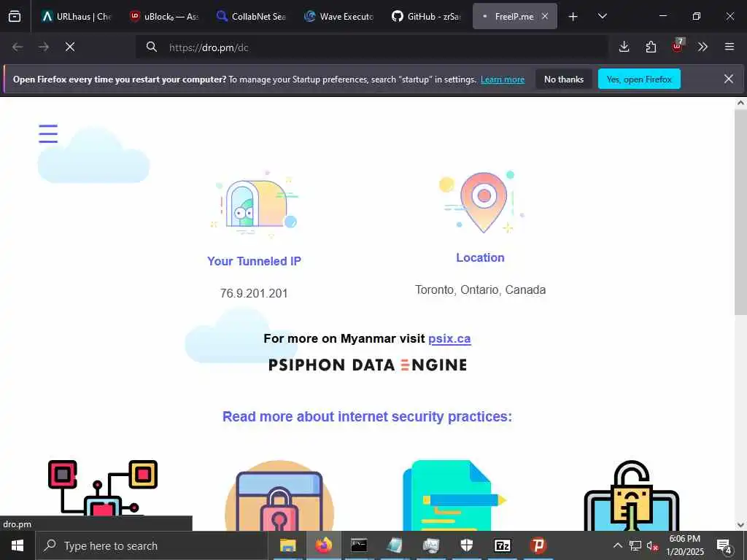Open the uBlock Origin toolbar icon
The width and height of the screenshot is (747, 560).
678,46
